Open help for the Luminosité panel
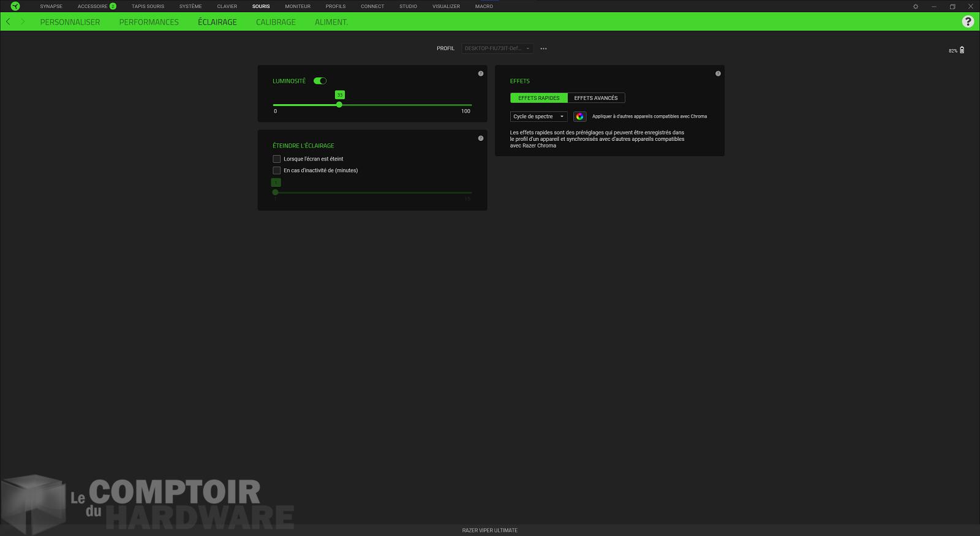Screen dimensions: 980x536 pos(481,74)
